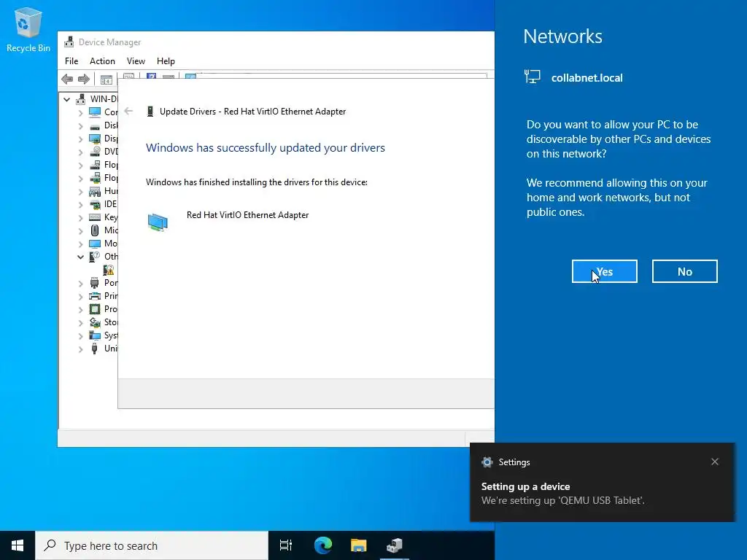The width and height of the screenshot is (747, 560).
Task: Click the collabnet.local network icon
Action: [x=532, y=77]
